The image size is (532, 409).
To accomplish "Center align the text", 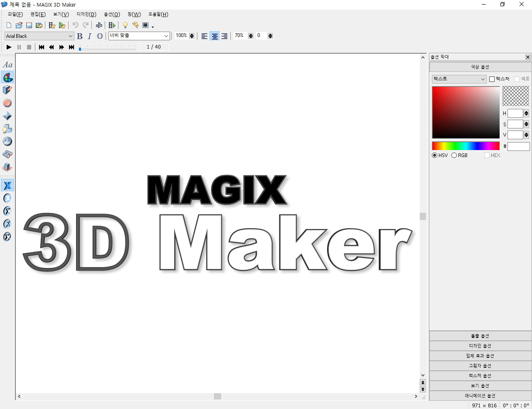I will click(x=214, y=36).
